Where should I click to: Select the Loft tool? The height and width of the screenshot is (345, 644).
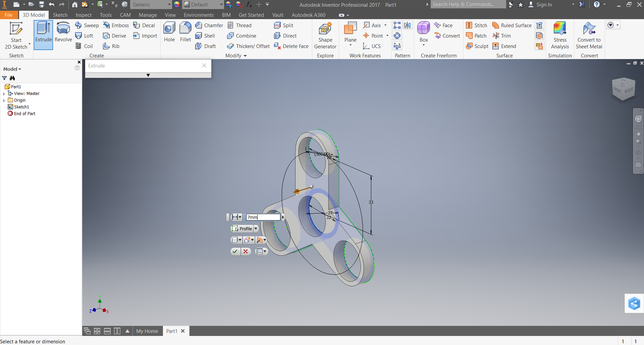pos(84,36)
